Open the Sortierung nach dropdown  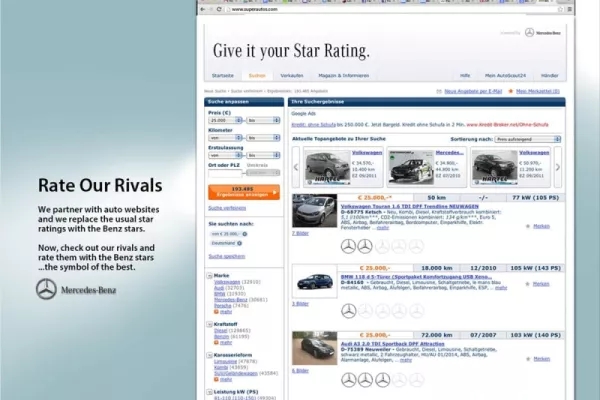(x=528, y=139)
